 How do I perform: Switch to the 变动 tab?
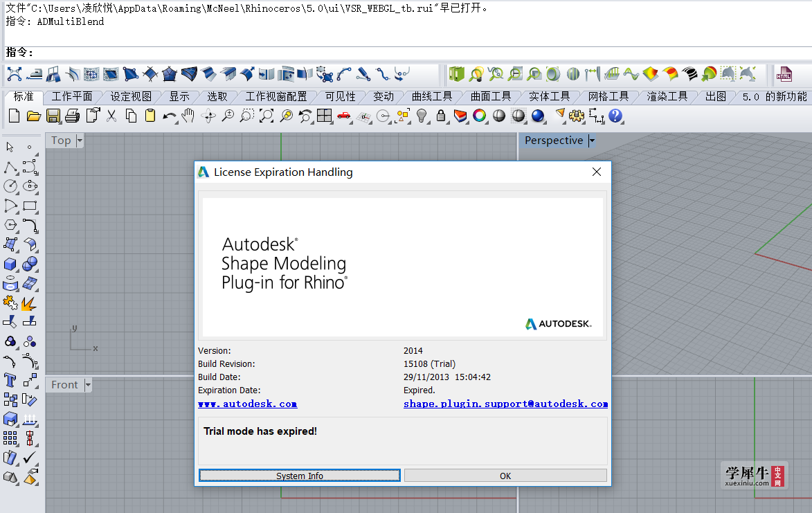coord(384,97)
